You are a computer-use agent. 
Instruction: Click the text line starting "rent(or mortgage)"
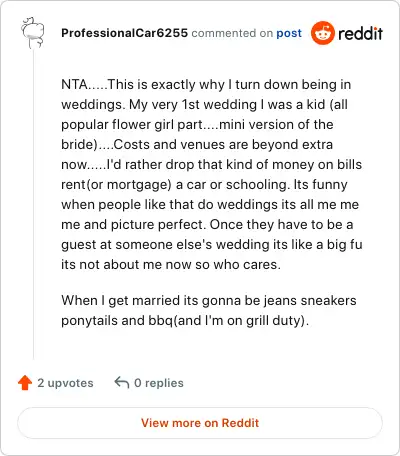tap(204, 184)
